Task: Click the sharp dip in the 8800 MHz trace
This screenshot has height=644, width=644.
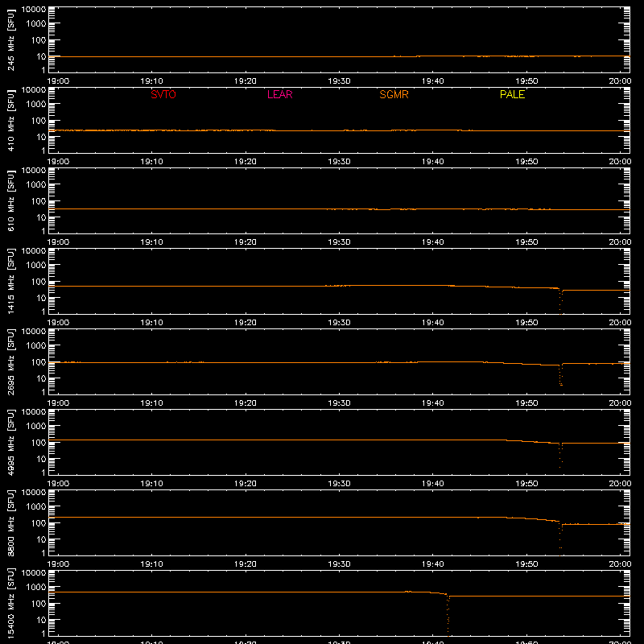Action: (x=560, y=539)
